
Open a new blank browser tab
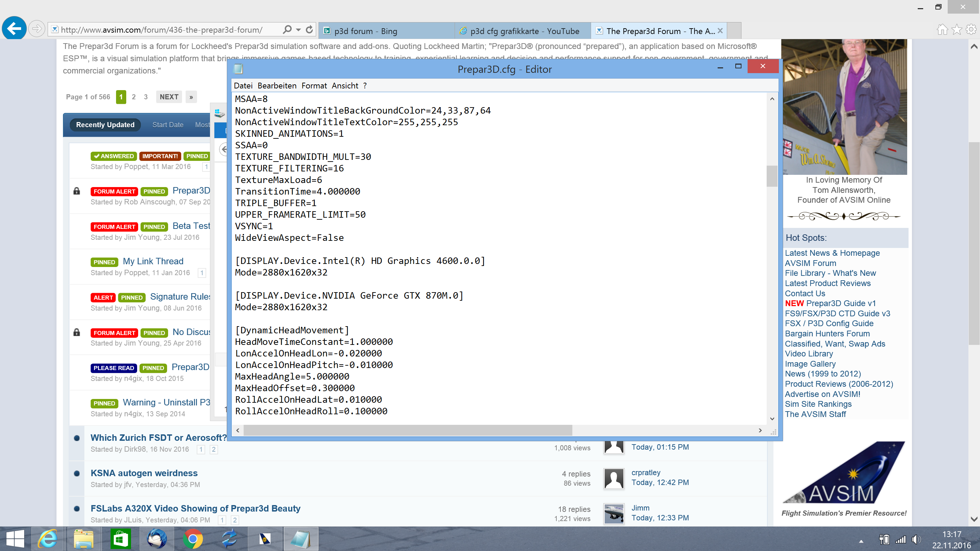click(734, 31)
